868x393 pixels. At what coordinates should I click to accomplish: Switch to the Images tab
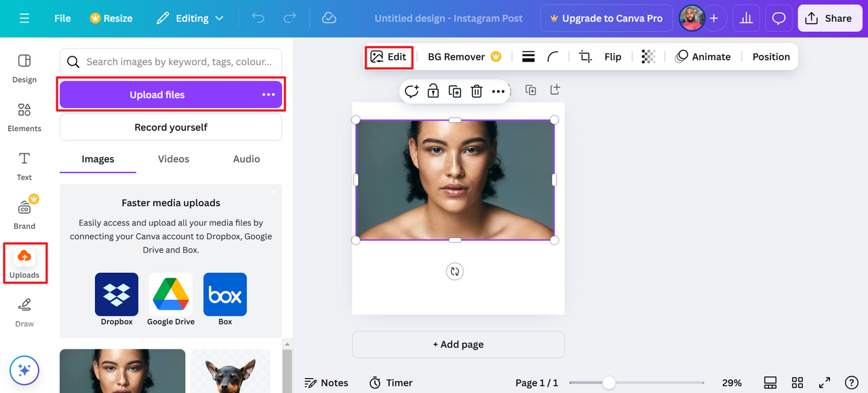pyautogui.click(x=98, y=159)
